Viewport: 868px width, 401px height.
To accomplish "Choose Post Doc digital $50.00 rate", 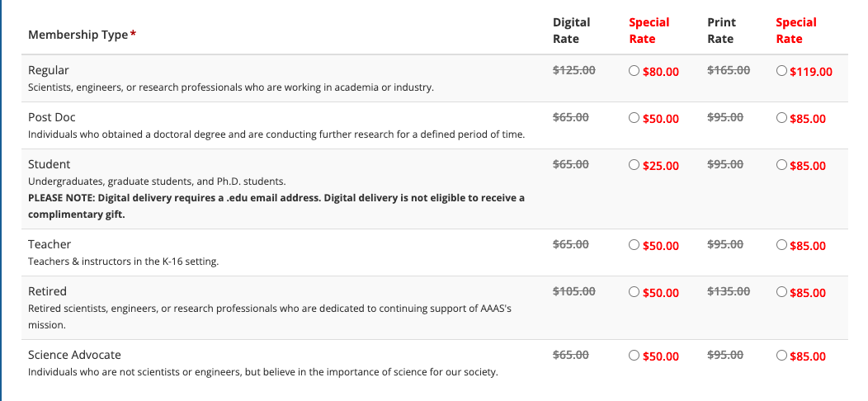I will point(634,118).
